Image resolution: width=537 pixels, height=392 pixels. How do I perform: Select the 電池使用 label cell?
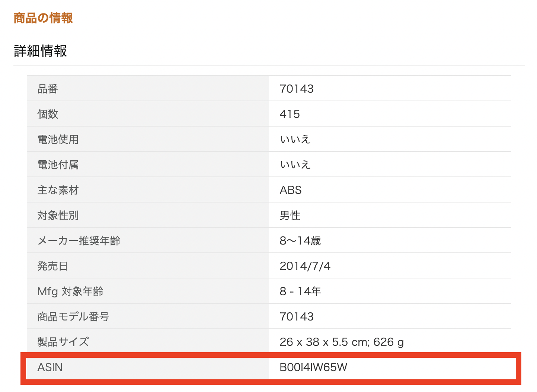[x=148, y=139]
